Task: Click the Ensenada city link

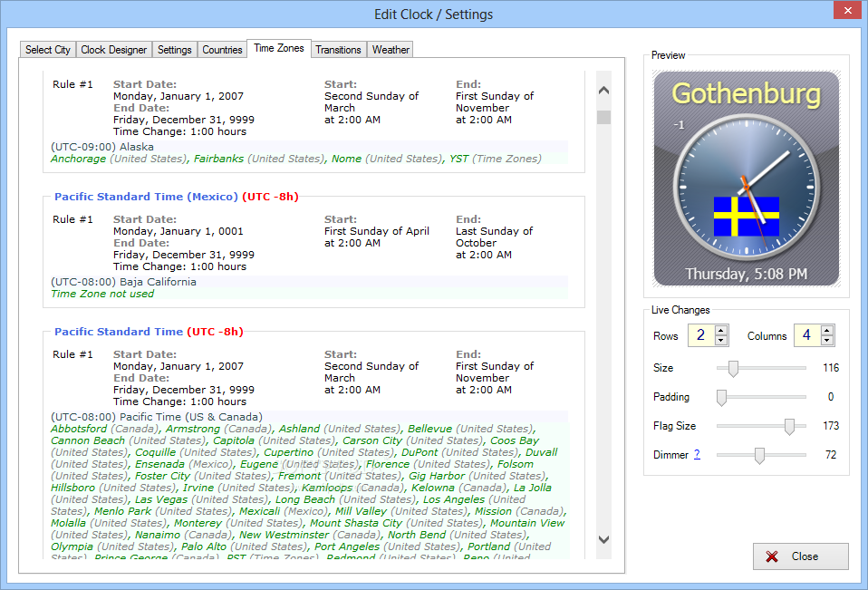Action: [x=159, y=464]
